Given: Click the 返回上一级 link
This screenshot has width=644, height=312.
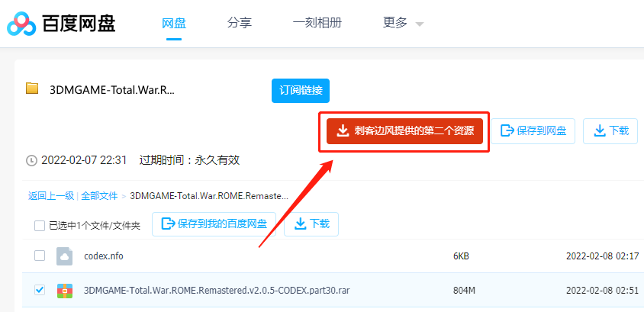Looking at the screenshot, I should click(51, 196).
